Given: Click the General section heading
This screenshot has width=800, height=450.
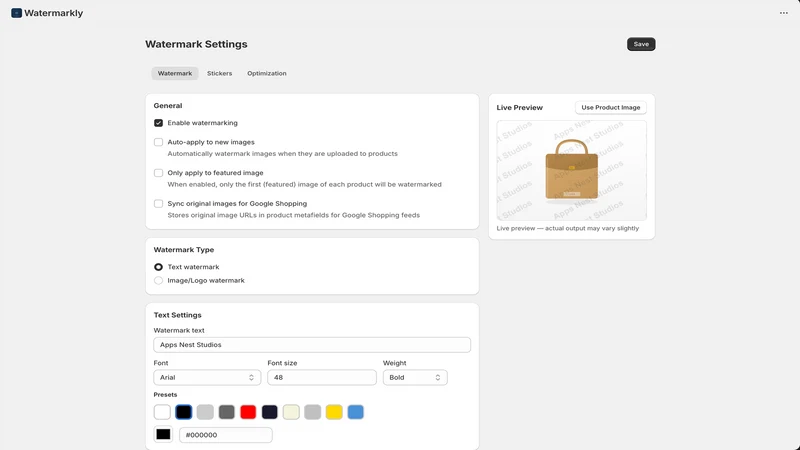Looking at the screenshot, I should click(168, 106).
